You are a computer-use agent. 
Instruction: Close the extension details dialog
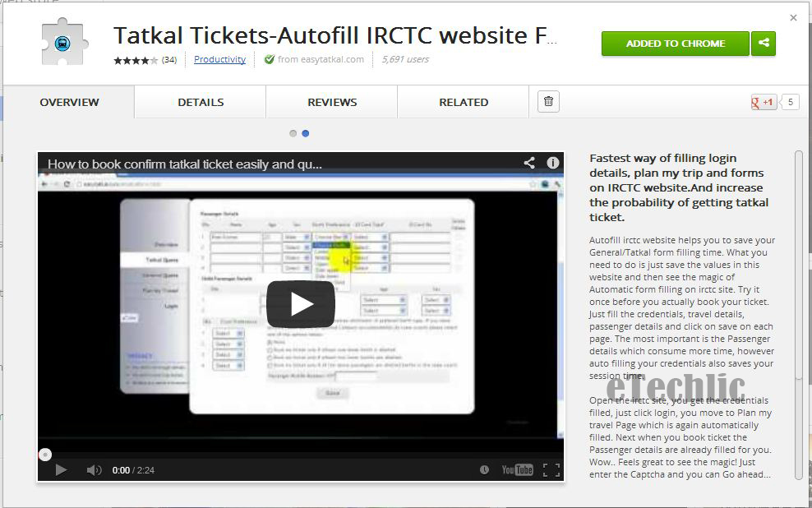[x=793, y=17]
